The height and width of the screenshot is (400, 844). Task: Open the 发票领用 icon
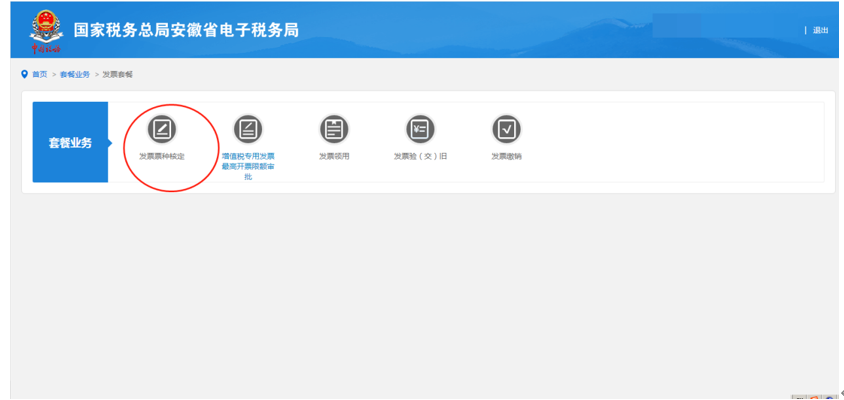[334, 130]
